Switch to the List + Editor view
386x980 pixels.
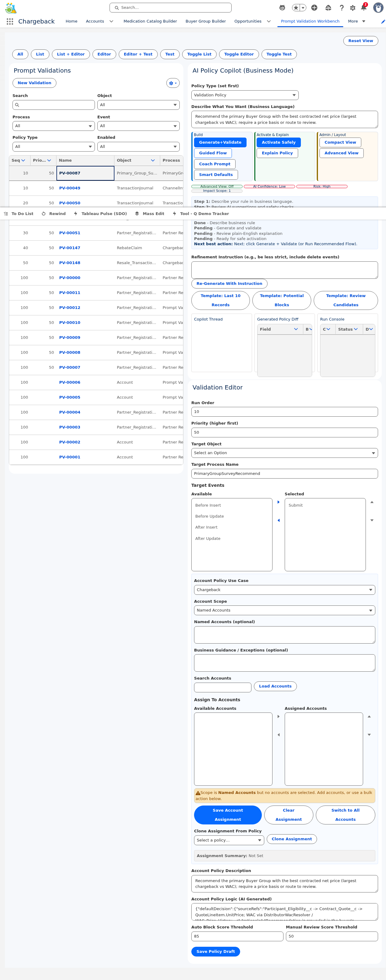71,54
